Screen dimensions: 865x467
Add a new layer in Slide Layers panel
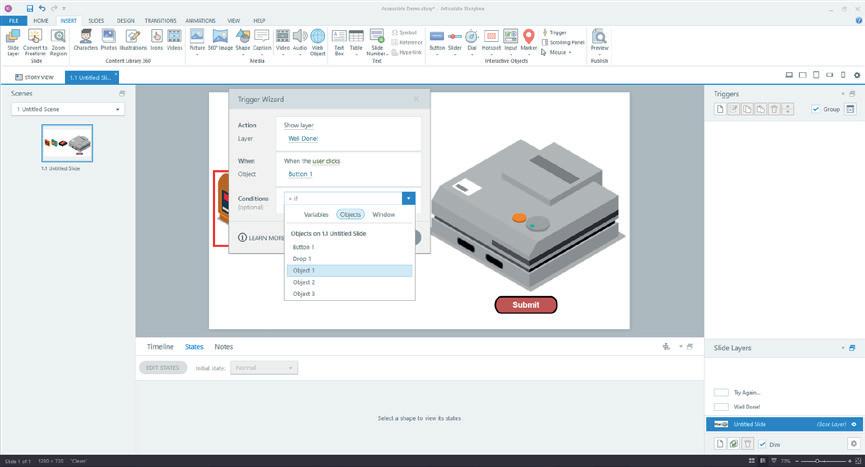[x=720, y=444]
